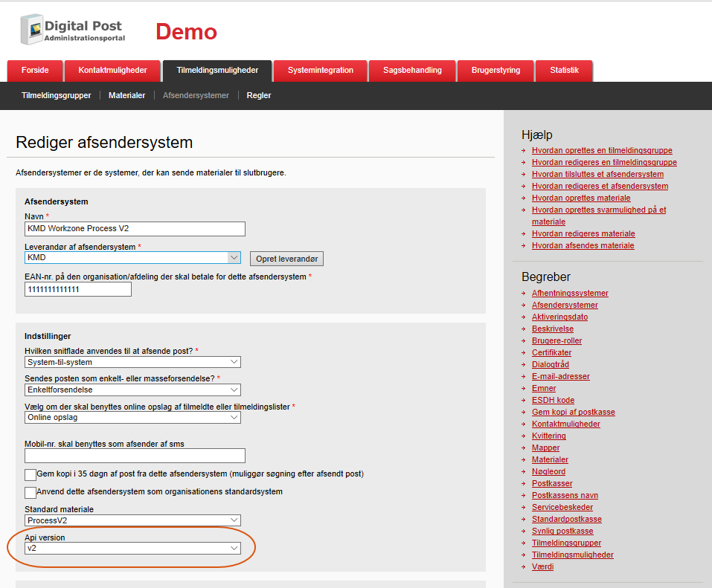
Task: Open Regler submenu item
Action: (259, 95)
